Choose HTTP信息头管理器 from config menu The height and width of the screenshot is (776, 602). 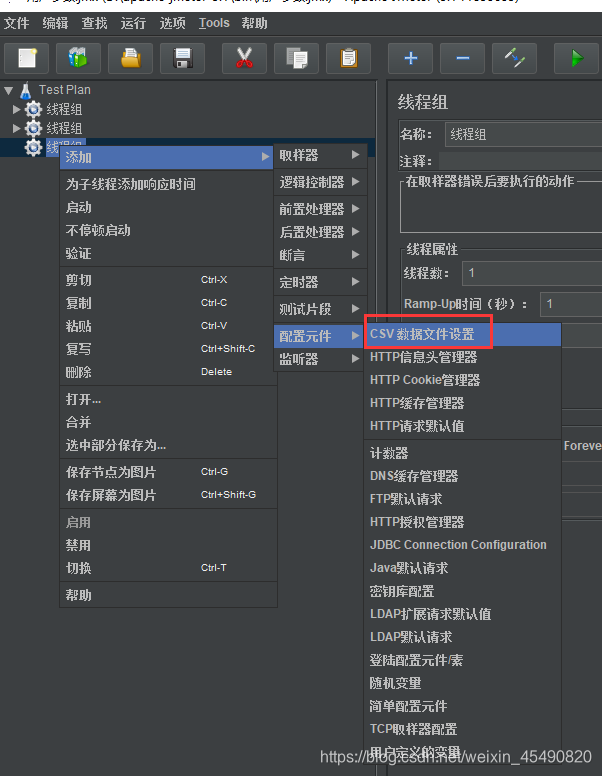pyautogui.click(x=463, y=357)
